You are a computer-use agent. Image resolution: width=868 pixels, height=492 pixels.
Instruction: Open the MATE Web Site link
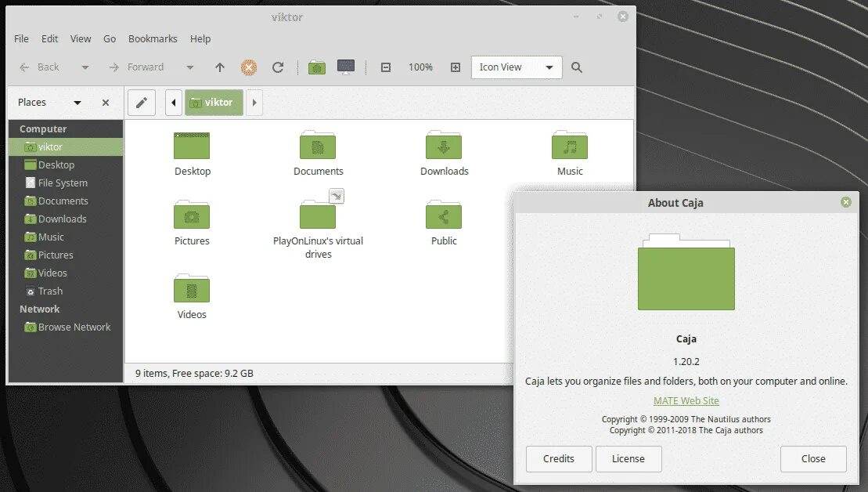point(686,400)
